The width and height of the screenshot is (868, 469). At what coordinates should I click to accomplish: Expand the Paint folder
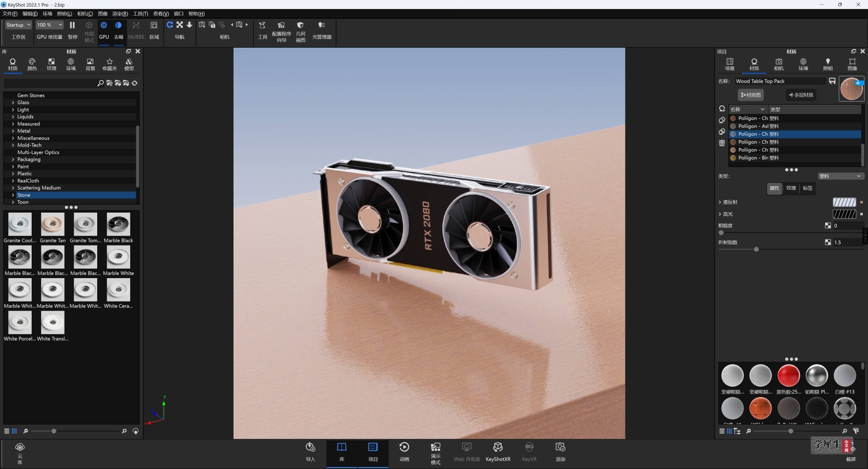click(13, 167)
